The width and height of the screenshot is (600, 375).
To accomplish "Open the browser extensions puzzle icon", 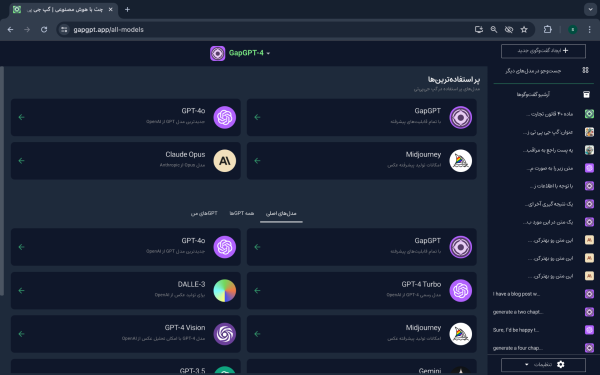I will coord(548,29).
